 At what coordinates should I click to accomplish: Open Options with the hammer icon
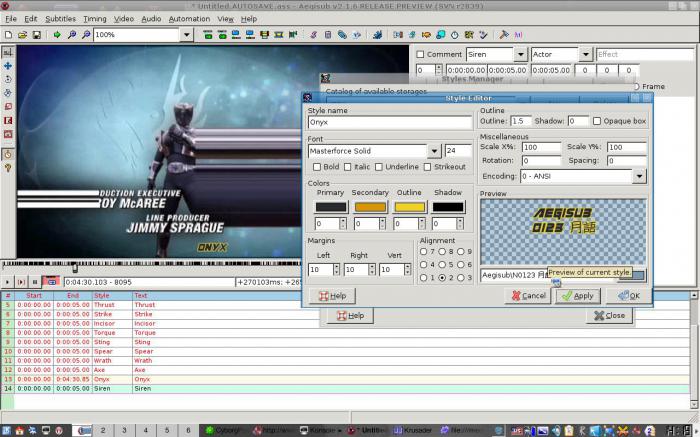pos(504,35)
